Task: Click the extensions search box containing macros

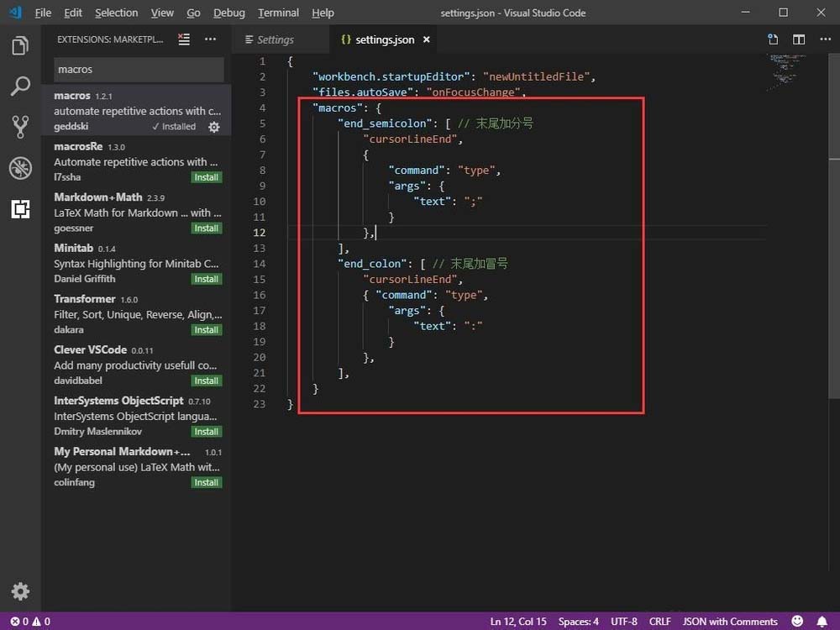Action: (137, 69)
